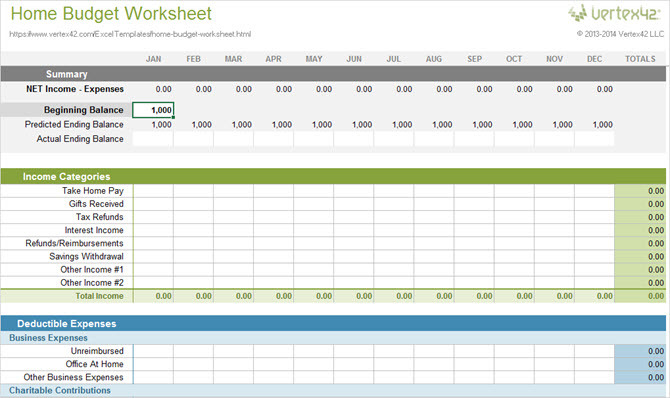Select the Interest Income June cell
The height and width of the screenshot is (398, 670).
tap(354, 230)
